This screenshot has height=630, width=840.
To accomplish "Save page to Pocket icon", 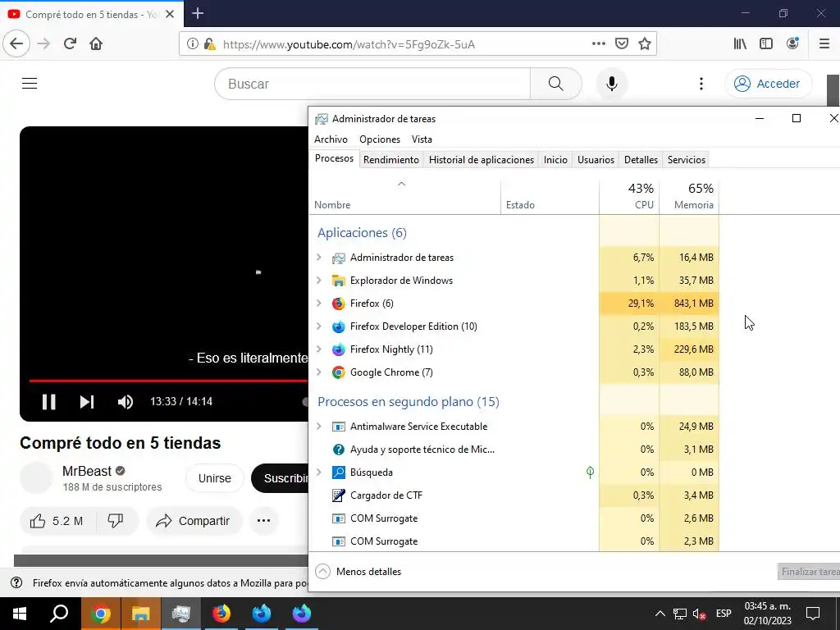I will pos(622,44).
